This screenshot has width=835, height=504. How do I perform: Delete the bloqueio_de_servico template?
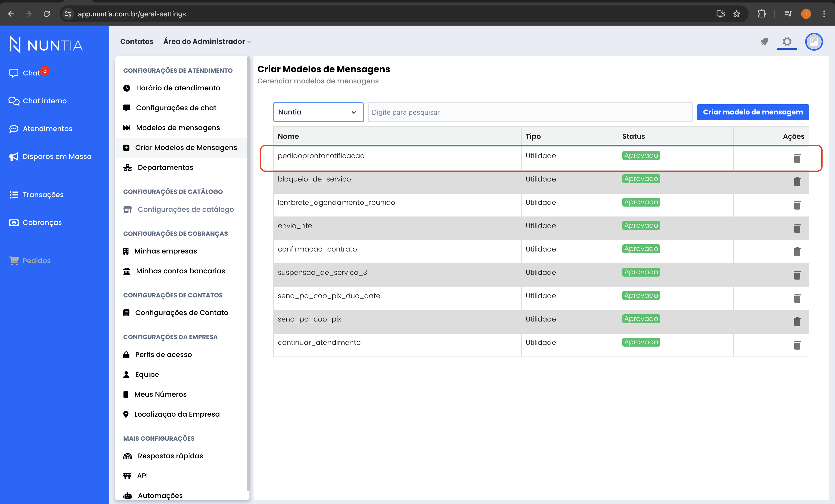click(797, 181)
